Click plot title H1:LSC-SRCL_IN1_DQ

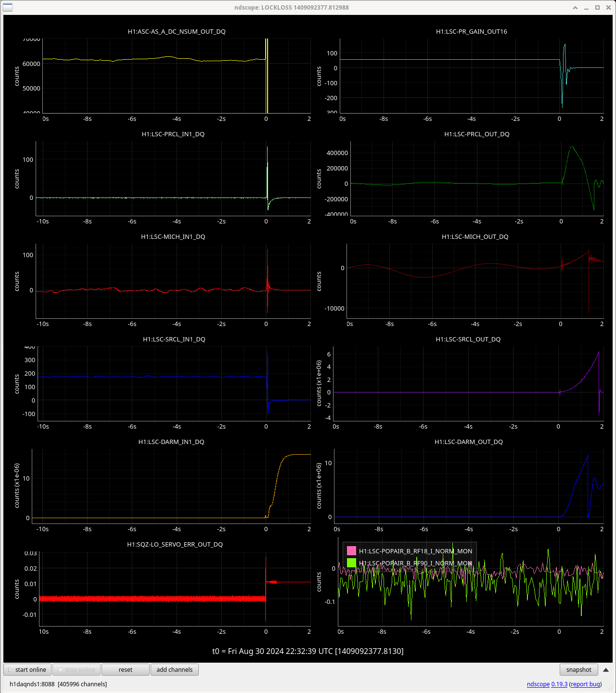click(174, 339)
